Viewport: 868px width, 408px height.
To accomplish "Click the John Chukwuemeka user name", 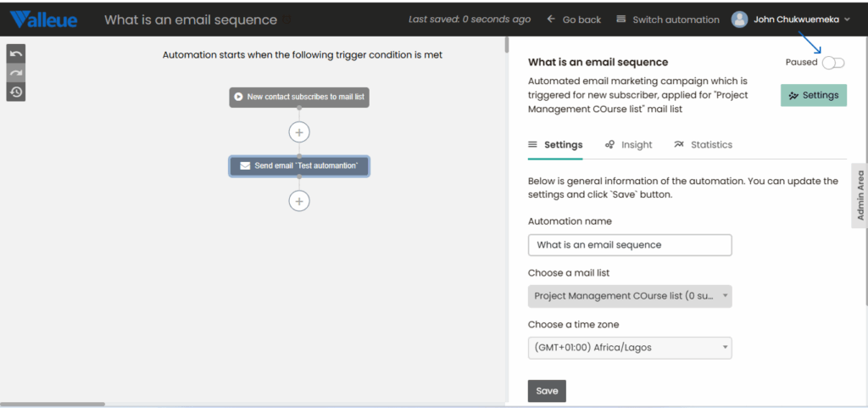I will pos(797,20).
